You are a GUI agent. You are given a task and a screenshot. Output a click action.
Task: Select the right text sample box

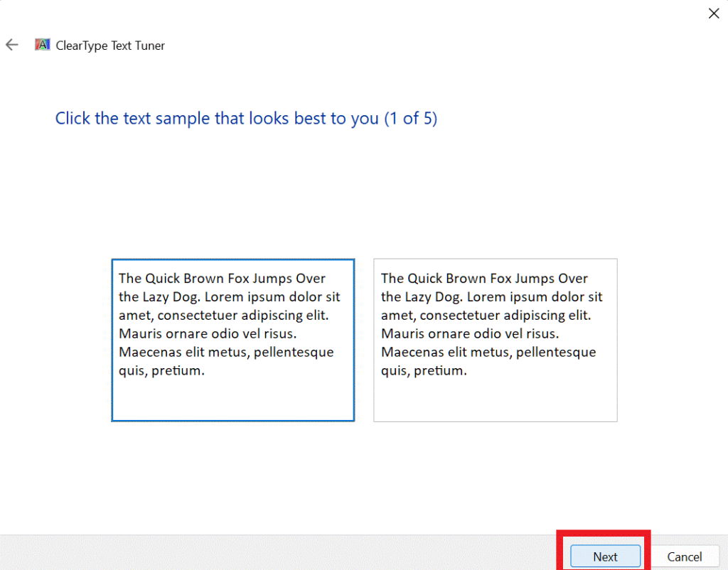496,340
